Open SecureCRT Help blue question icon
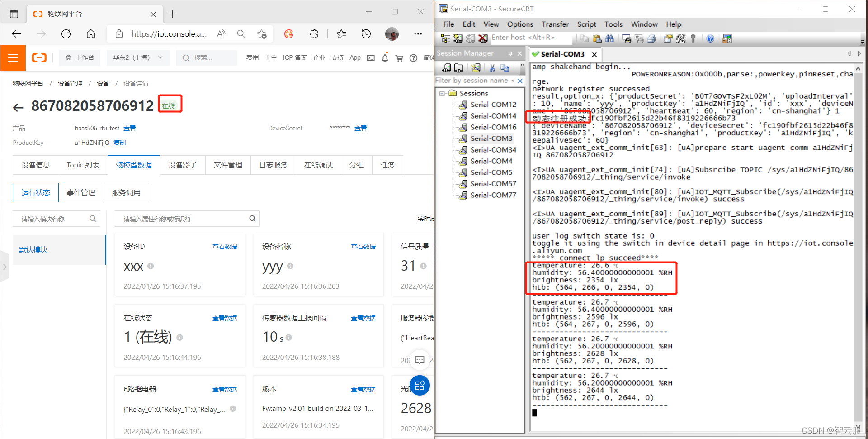The width and height of the screenshot is (868, 439). coord(710,38)
